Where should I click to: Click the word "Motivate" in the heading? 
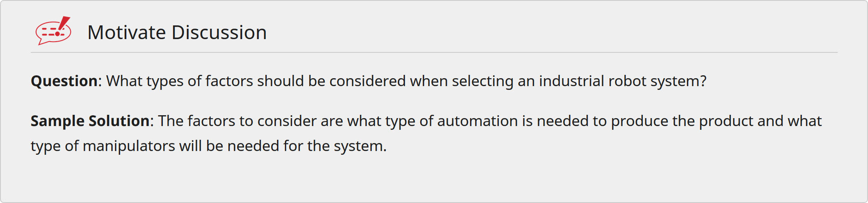127,32
